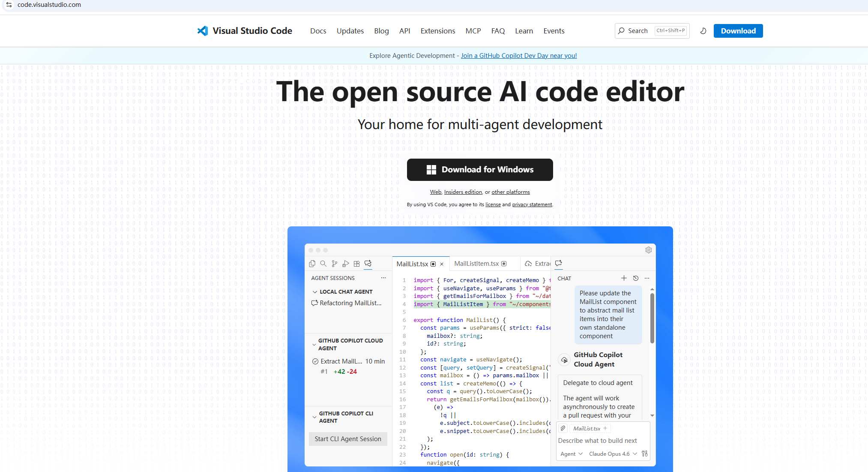Toggle dark theme with the moon icon
Image resolution: width=868 pixels, height=472 pixels.
pos(703,31)
